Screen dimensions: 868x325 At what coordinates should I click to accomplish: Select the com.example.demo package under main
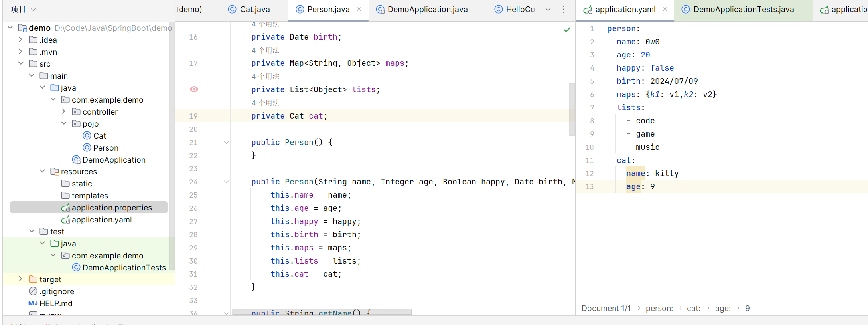(x=103, y=100)
